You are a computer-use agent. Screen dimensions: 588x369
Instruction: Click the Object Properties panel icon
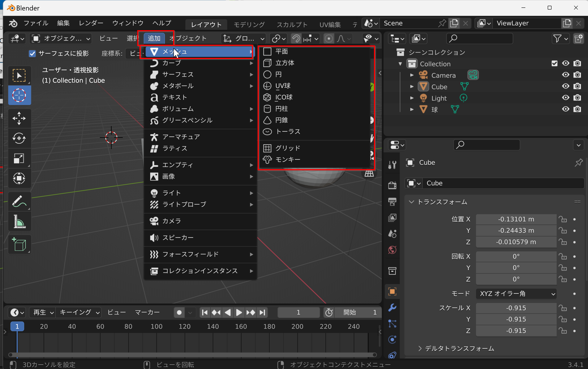coord(392,291)
